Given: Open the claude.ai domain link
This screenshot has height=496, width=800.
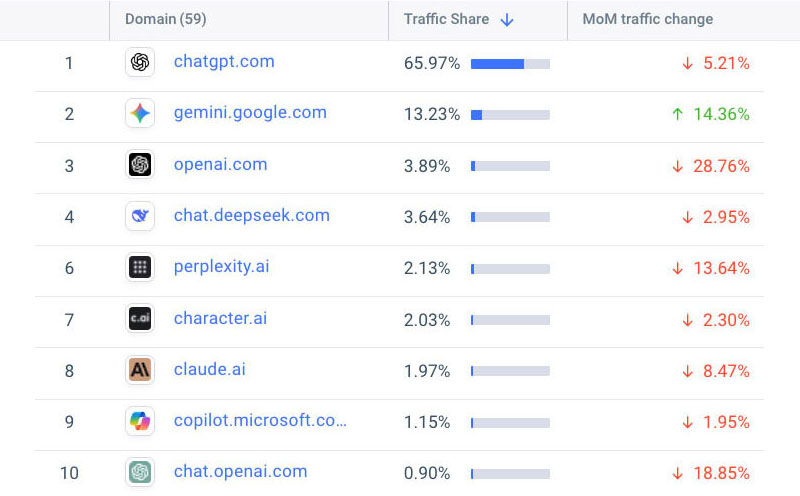Looking at the screenshot, I should click(209, 370).
